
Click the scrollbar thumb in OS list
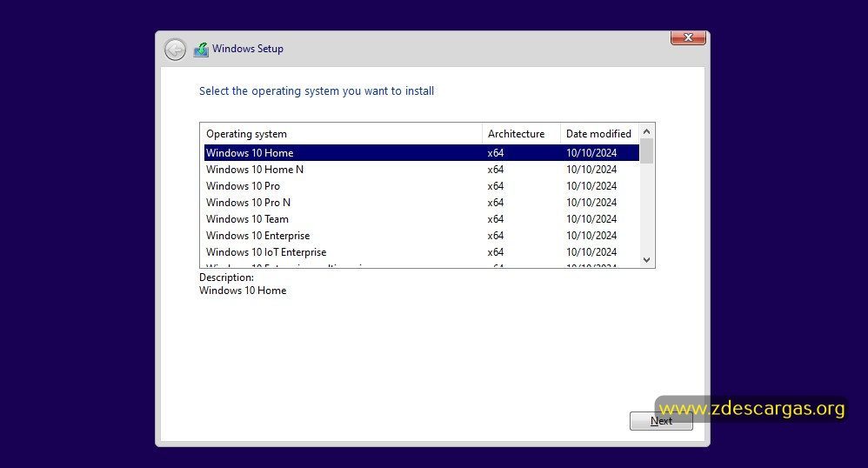[646, 151]
